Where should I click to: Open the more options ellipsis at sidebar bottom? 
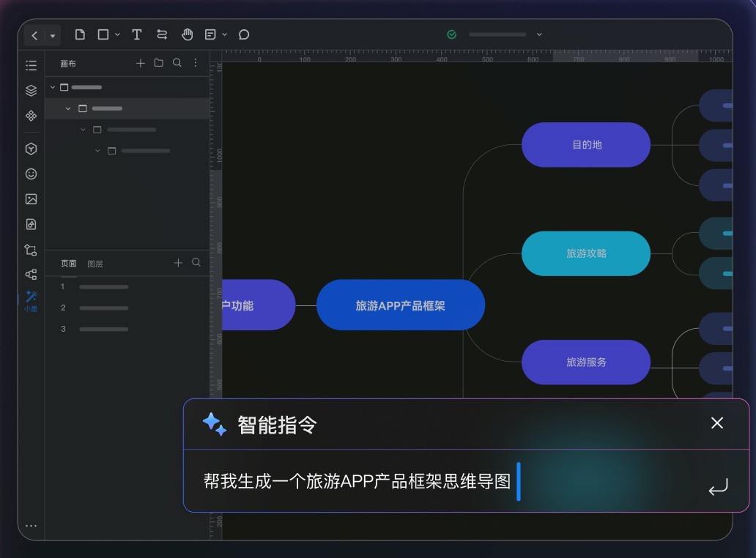pos(31,526)
